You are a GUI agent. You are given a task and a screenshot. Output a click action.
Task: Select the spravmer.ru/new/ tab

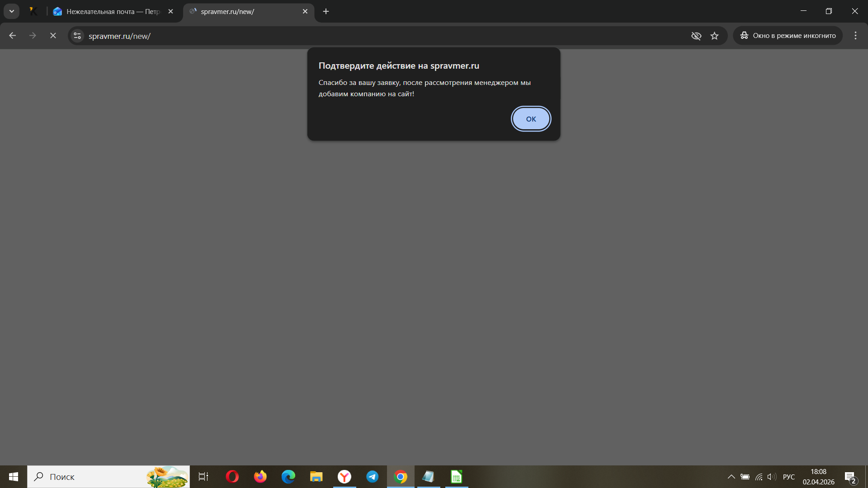(x=244, y=11)
